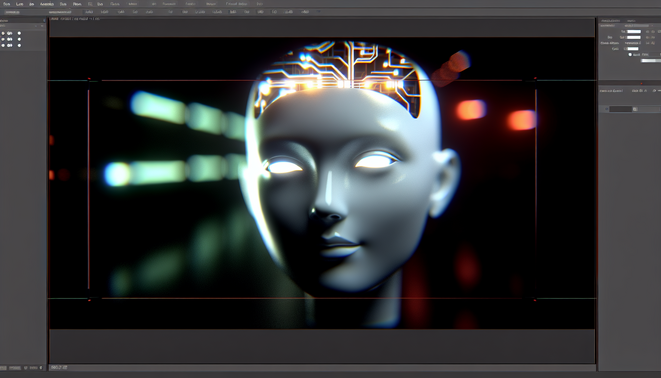This screenshot has width=661, height=378.
Task: Click the red marker dot on right panel divider
Action: (x=642, y=83)
